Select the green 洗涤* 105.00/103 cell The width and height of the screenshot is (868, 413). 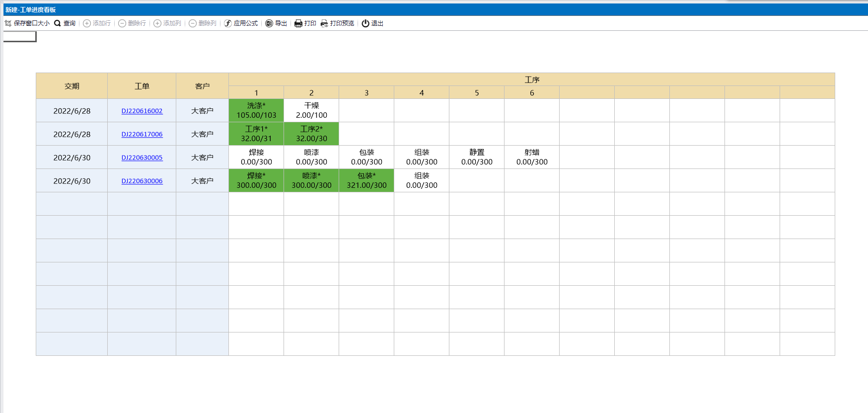pyautogui.click(x=256, y=110)
